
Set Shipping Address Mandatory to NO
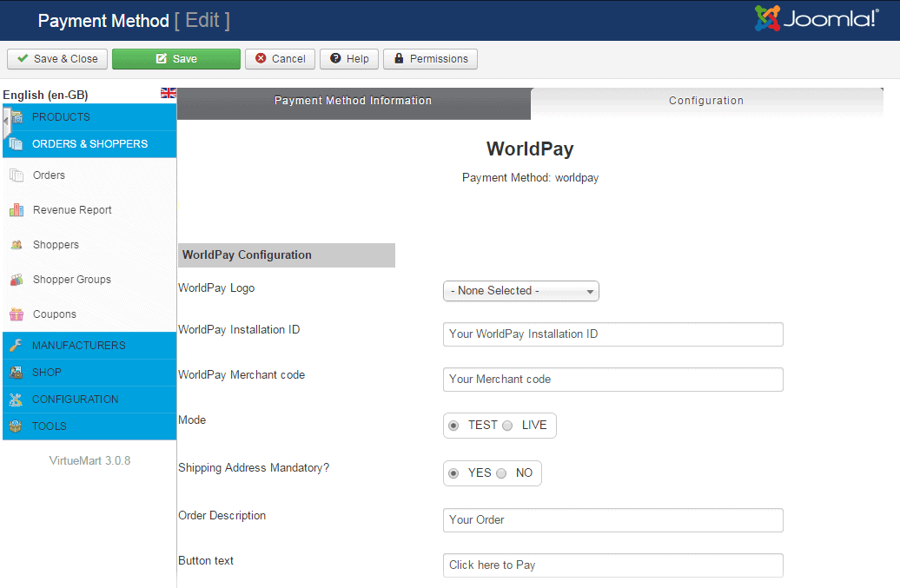tap(501, 473)
